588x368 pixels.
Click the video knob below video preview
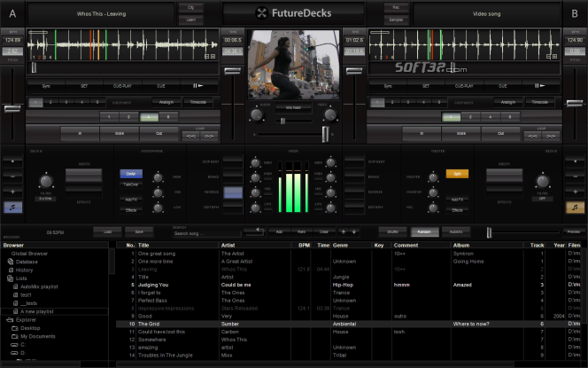(330, 115)
